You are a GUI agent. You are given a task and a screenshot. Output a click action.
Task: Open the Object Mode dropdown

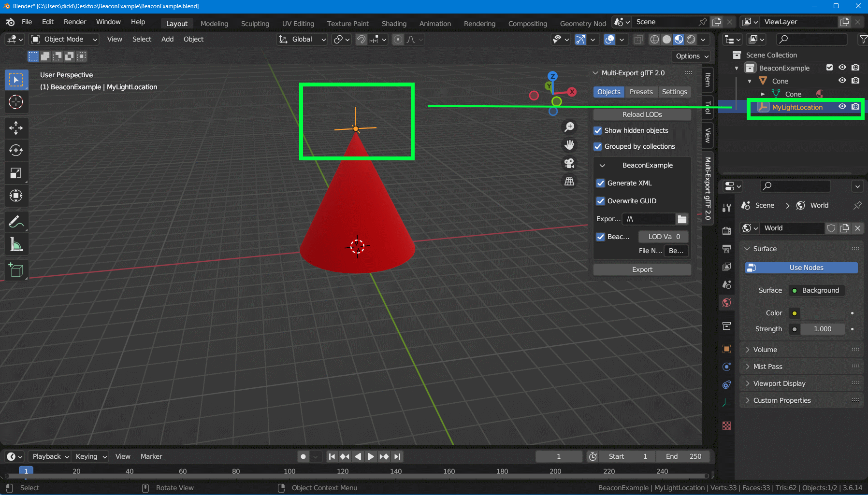coord(64,39)
